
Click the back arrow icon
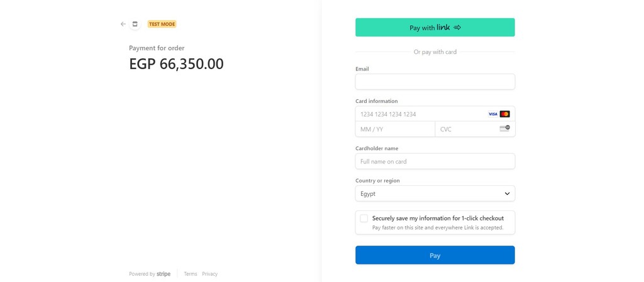pyautogui.click(x=123, y=24)
